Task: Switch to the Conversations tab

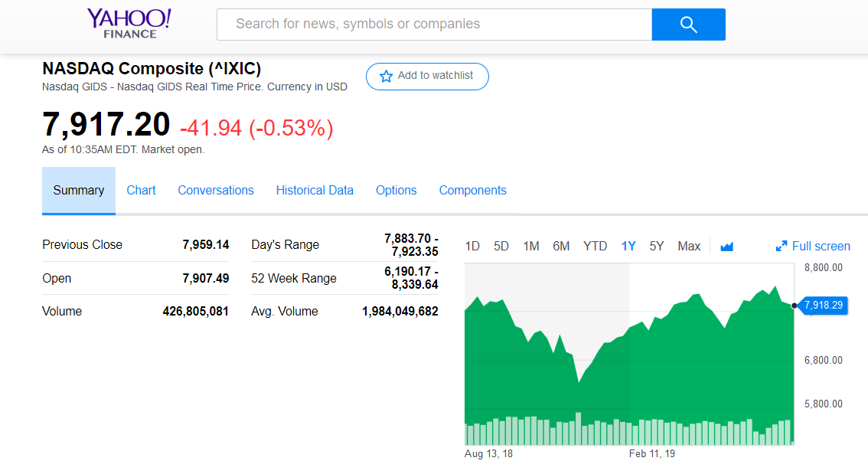Action: [x=215, y=190]
